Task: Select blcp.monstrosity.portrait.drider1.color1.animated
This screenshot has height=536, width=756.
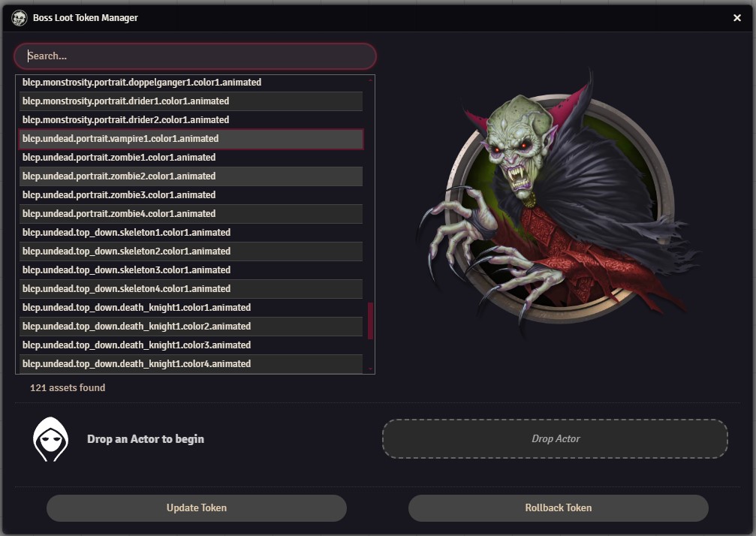Action: [x=191, y=101]
